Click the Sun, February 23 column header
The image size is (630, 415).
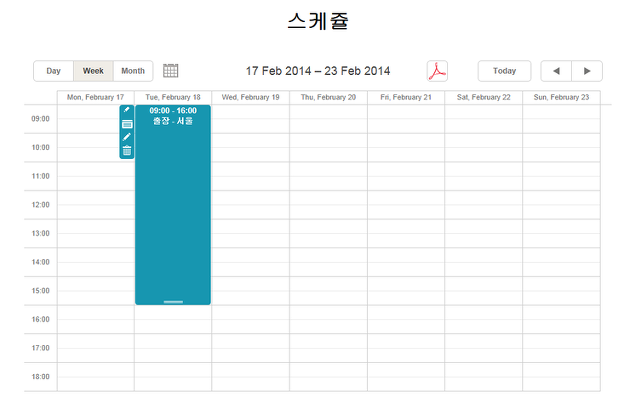561,97
